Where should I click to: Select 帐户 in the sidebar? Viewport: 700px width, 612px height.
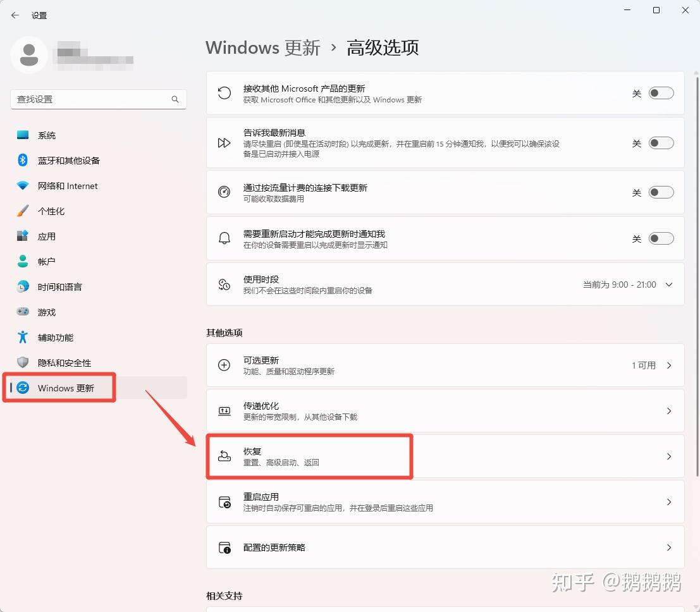pyautogui.click(x=98, y=262)
